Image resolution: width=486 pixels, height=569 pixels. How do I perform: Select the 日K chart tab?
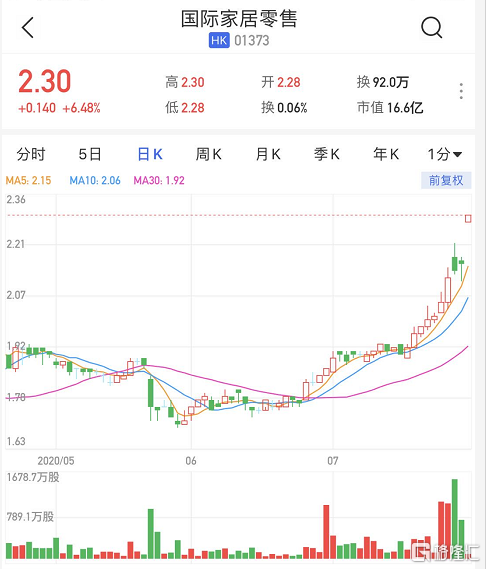(150, 154)
